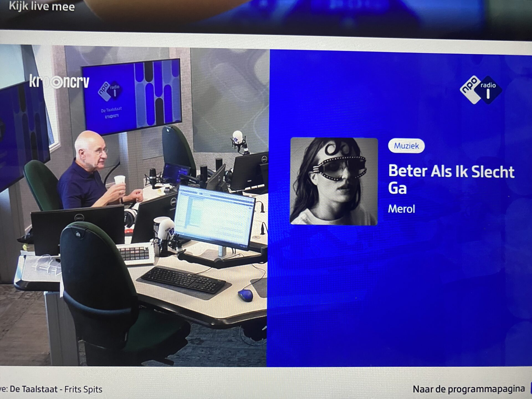The height and width of the screenshot is (399, 532).
Task: Click the colored button pad on the desk
Action: pyautogui.click(x=134, y=253)
